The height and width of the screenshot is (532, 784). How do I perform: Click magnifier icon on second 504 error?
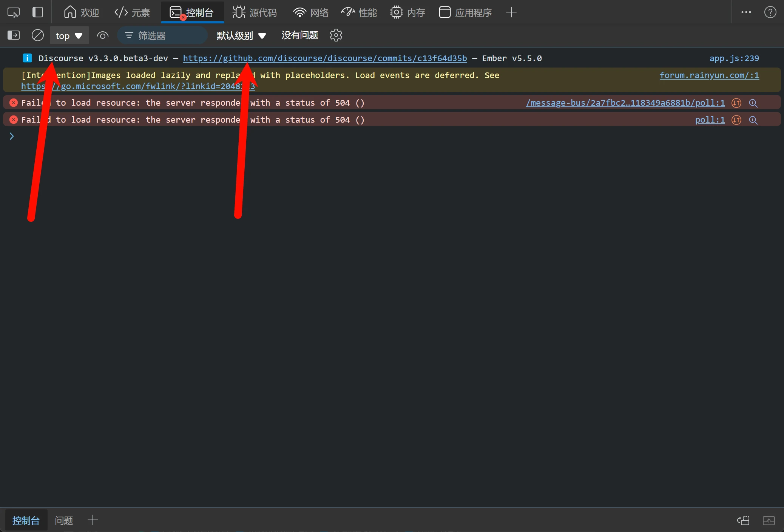coord(753,120)
